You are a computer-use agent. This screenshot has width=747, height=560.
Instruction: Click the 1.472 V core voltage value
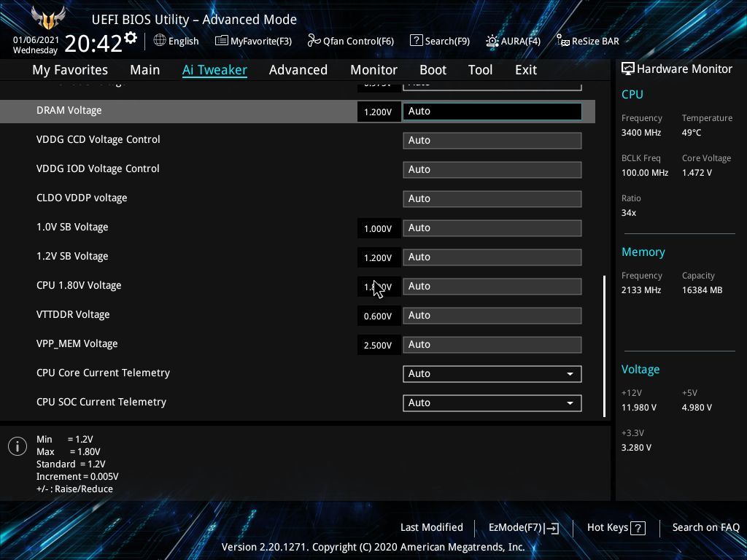coord(697,173)
